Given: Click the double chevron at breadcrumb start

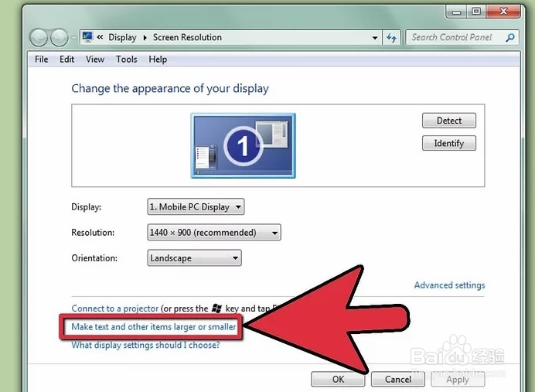Looking at the screenshot, I should click(x=100, y=37).
